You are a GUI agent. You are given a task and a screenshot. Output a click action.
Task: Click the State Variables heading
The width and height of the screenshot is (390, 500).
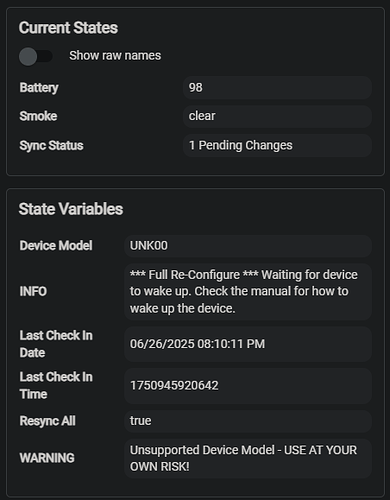71,209
